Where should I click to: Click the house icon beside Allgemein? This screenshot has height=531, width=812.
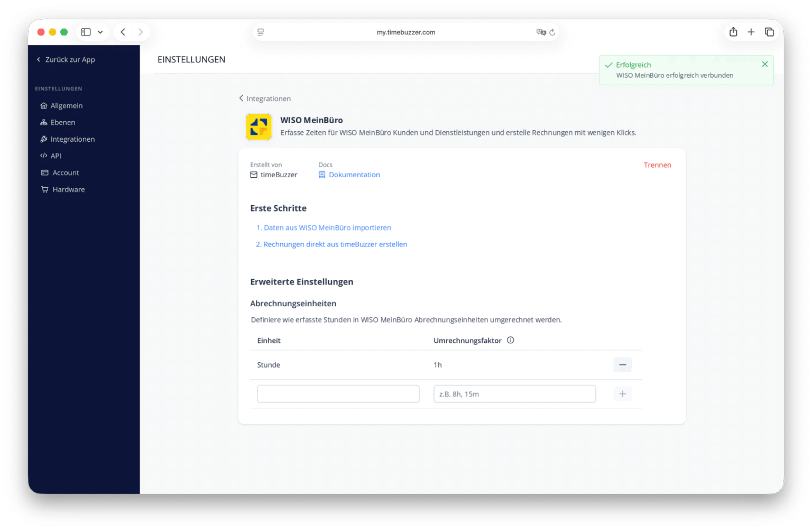pyautogui.click(x=44, y=106)
